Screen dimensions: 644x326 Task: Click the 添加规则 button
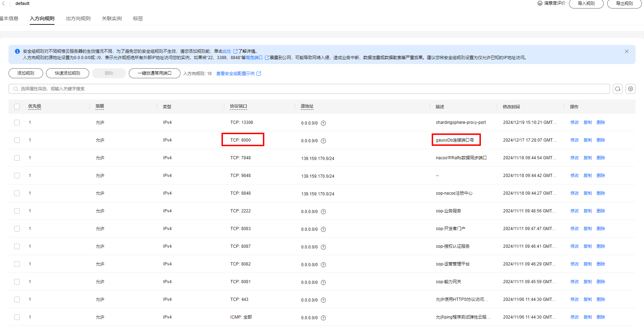click(26, 73)
